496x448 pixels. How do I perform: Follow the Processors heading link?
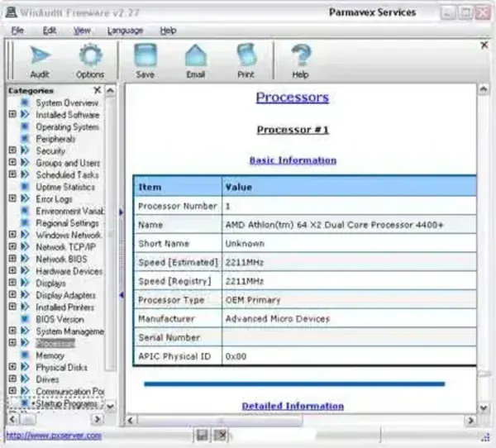293,98
